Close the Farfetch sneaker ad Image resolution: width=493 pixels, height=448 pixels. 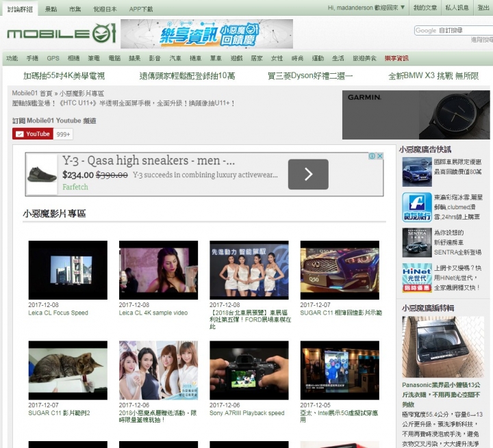380,156
